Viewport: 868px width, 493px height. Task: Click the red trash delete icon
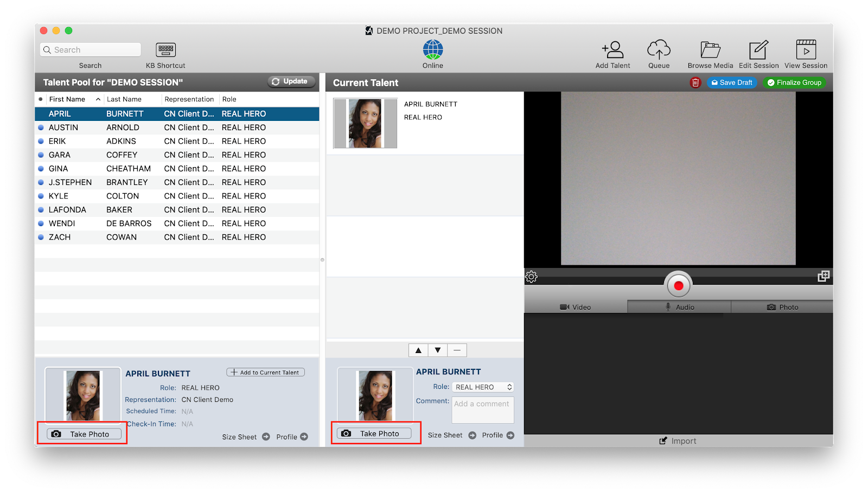coord(695,82)
